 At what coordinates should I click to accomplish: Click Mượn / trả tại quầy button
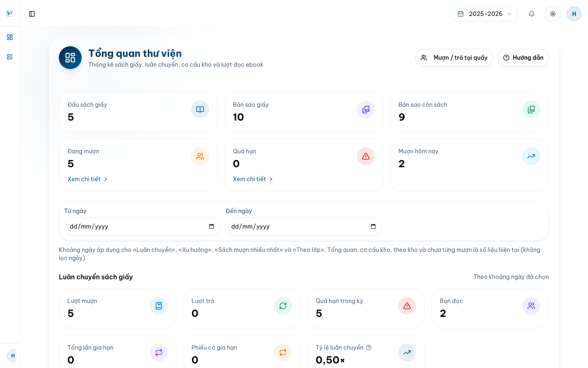tap(454, 58)
